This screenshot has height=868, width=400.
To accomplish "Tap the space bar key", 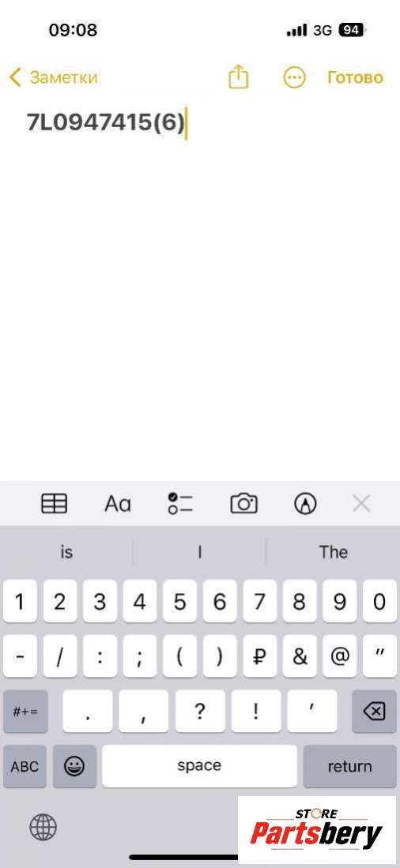I will coord(199,766).
